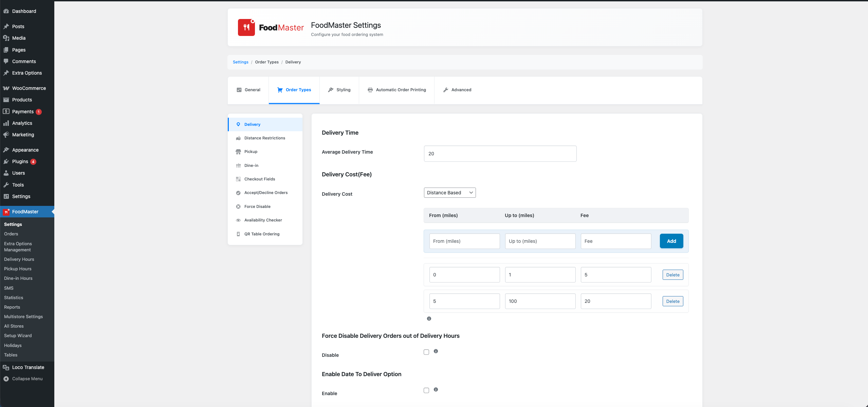This screenshot has width=868, height=407.
Task: Click the Pickup section icon
Action: tap(239, 152)
